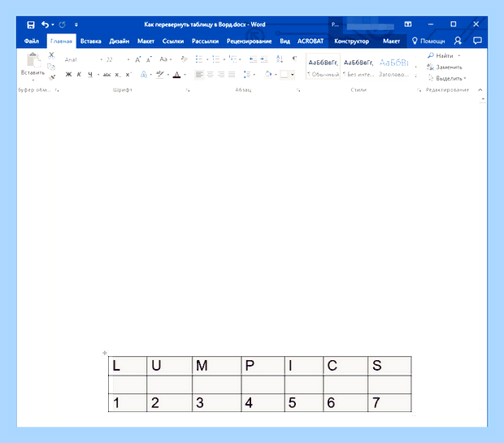Viewport: 504px width, 443px height.
Task: Open the ACROBAT tab
Action: tap(311, 41)
